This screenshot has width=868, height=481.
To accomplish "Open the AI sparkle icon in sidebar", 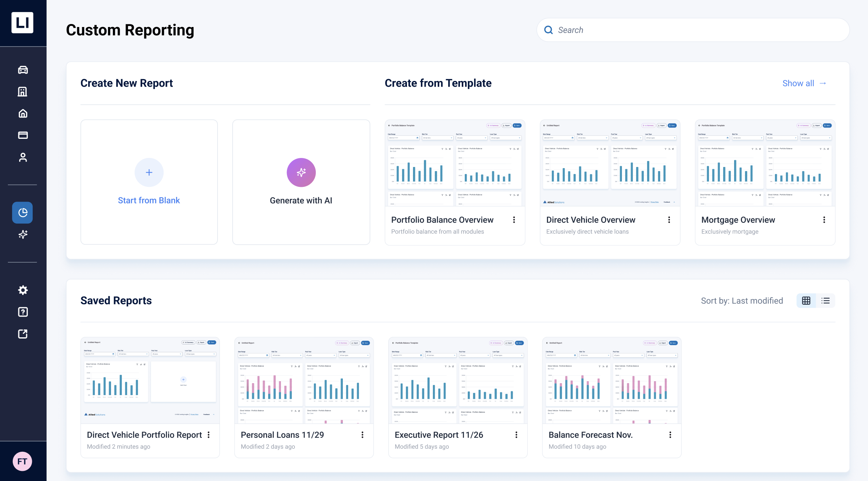I will click(23, 234).
